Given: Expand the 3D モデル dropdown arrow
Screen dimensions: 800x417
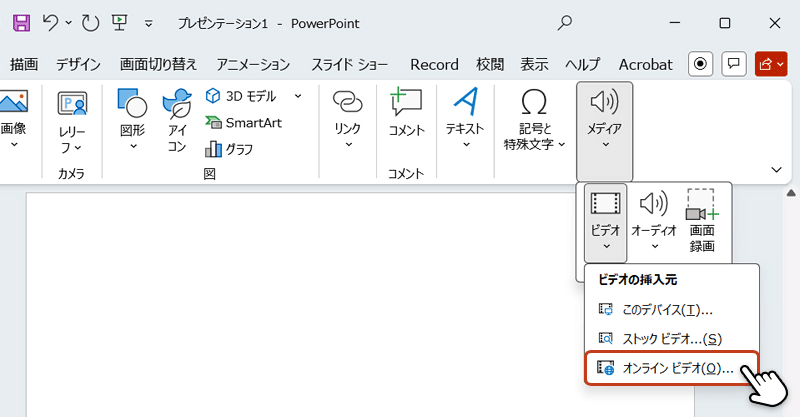Looking at the screenshot, I should coord(298,96).
